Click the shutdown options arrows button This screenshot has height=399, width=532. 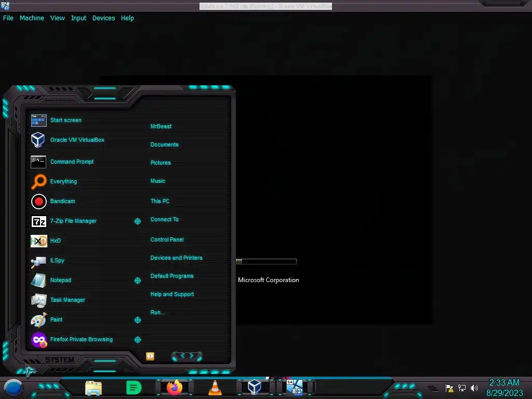(x=187, y=356)
